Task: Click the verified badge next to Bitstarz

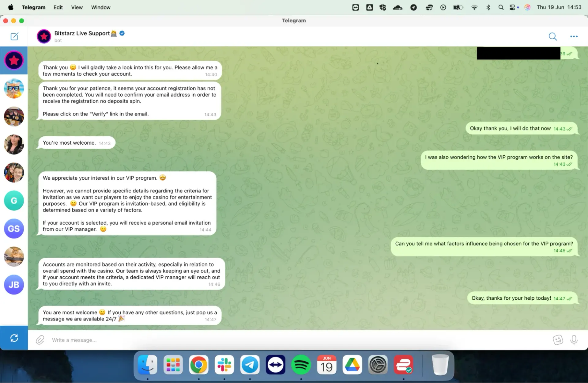Action: tap(122, 33)
